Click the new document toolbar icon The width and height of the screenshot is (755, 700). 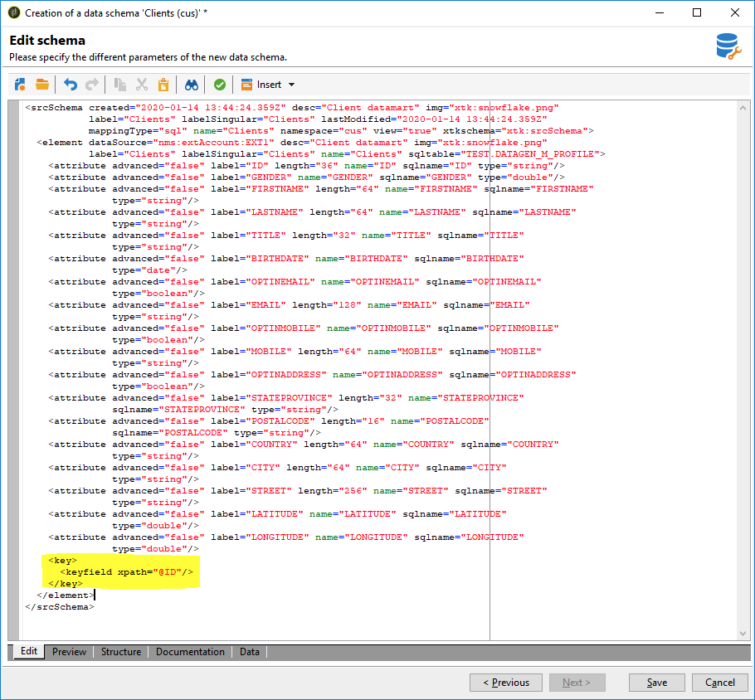pyautogui.click(x=20, y=85)
